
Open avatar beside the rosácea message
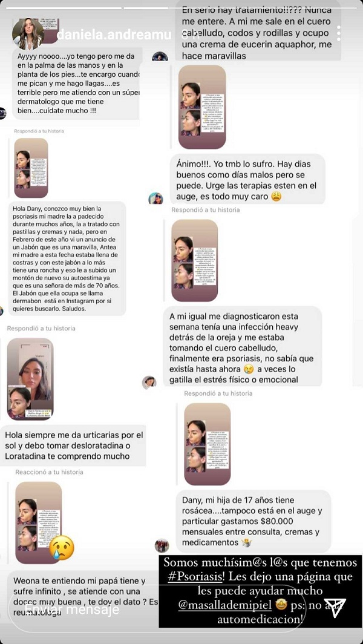(x=162, y=546)
